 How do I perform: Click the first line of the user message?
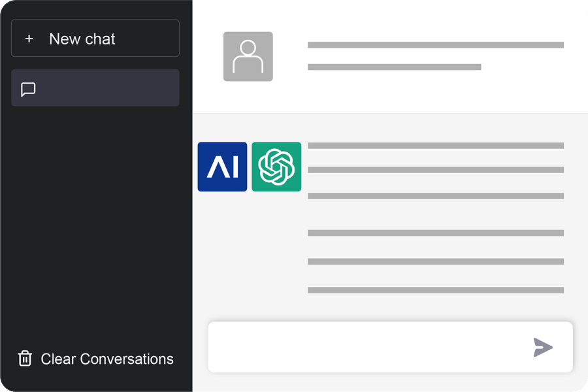pos(436,45)
